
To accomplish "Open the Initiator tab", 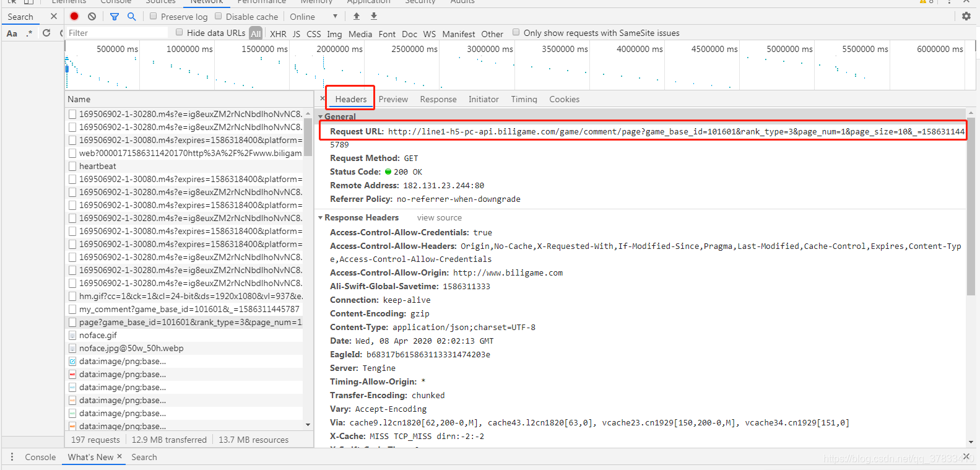I will point(483,99).
